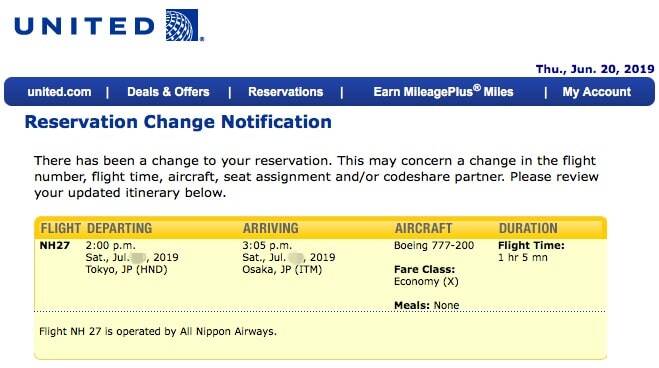This screenshot has height=368, width=659.
Task: Open the united.com navigation link
Action: pos(59,92)
